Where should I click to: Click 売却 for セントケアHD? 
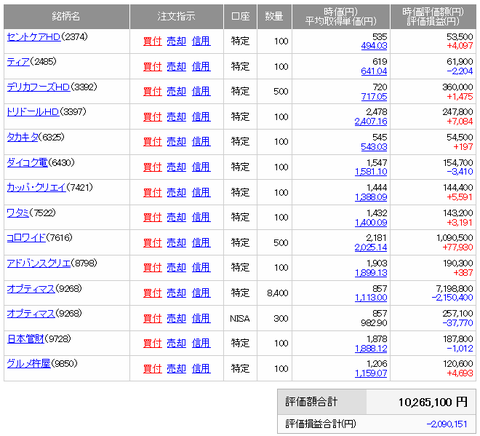[x=176, y=41]
